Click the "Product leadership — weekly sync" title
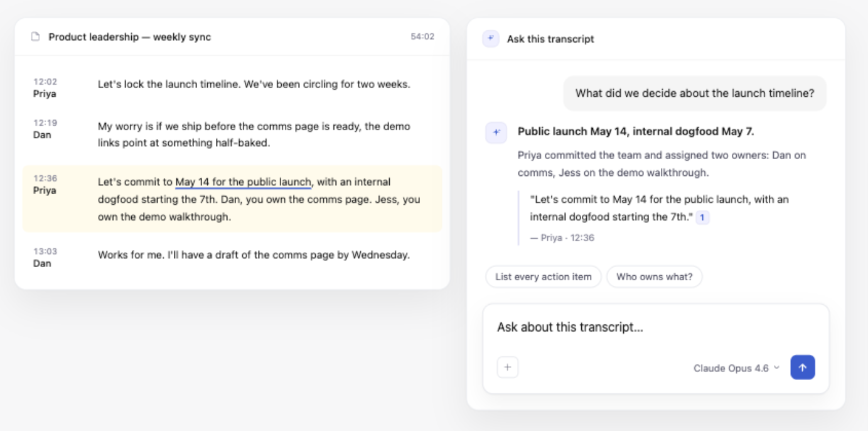 129,37
